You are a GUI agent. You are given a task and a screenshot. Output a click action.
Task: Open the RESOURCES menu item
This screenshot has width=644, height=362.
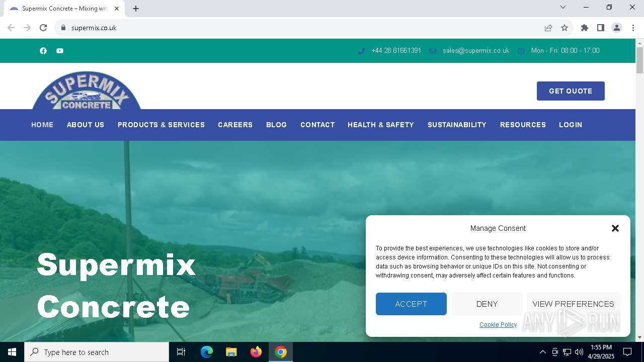(x=523, y=125)
